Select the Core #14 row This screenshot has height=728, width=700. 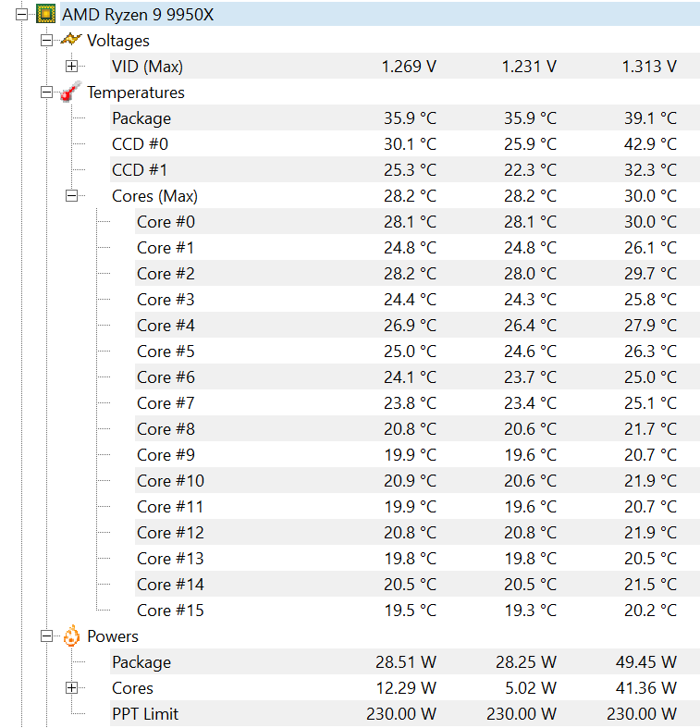[418, 584]
